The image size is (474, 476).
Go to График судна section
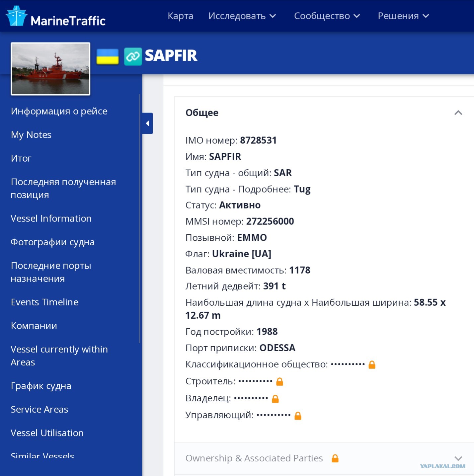[x=41, y=386]
